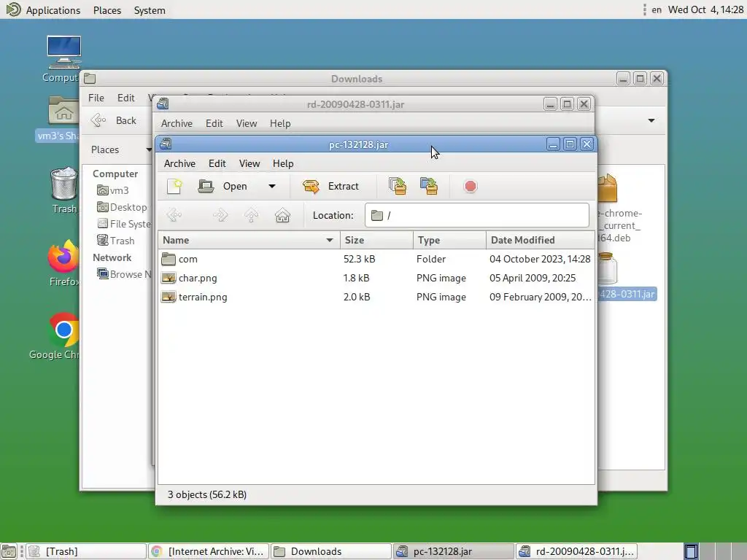Screen dimensions: 747x560
Task: Sort by the Type column header
Action: click(449, 240)
